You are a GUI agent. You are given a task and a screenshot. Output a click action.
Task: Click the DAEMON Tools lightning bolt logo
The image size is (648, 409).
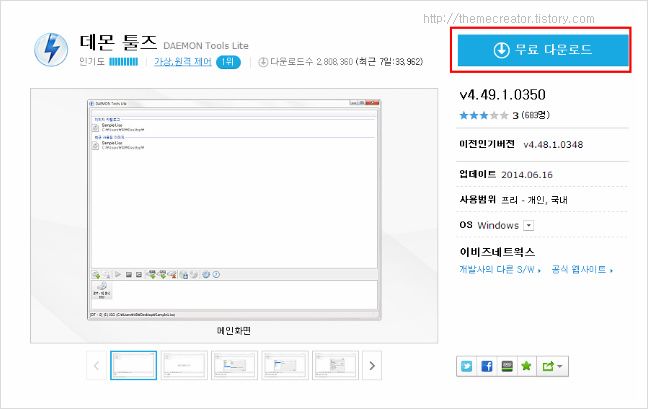pos(51,49)
